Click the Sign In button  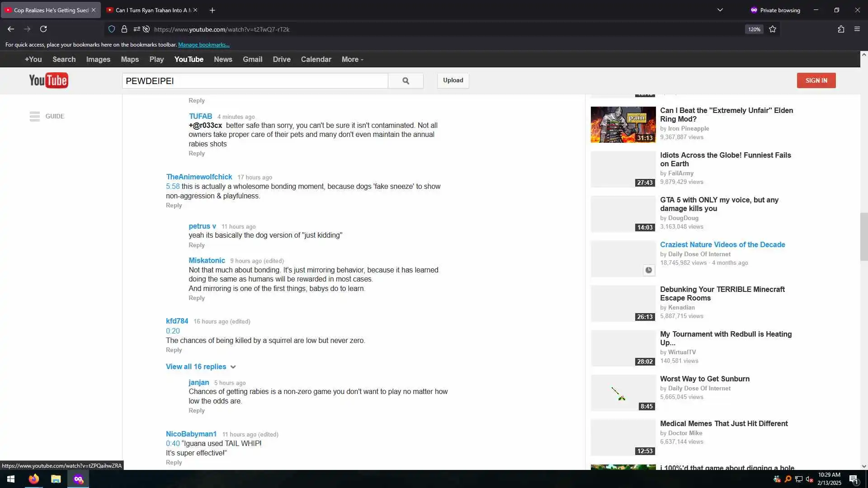click(x=816, y=80)
